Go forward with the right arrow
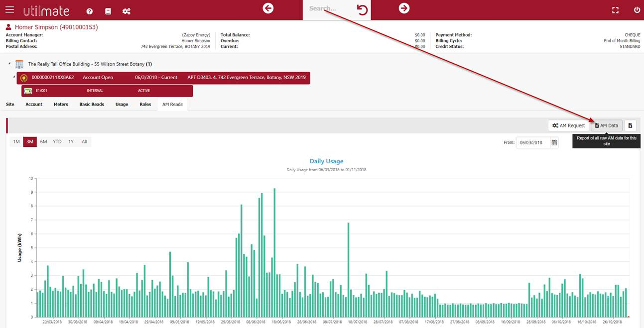The image size is (644, 328). [404, 8]
